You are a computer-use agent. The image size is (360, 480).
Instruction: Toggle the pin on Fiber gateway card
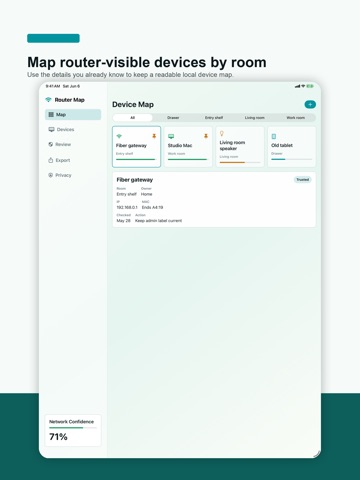point(154,136)
